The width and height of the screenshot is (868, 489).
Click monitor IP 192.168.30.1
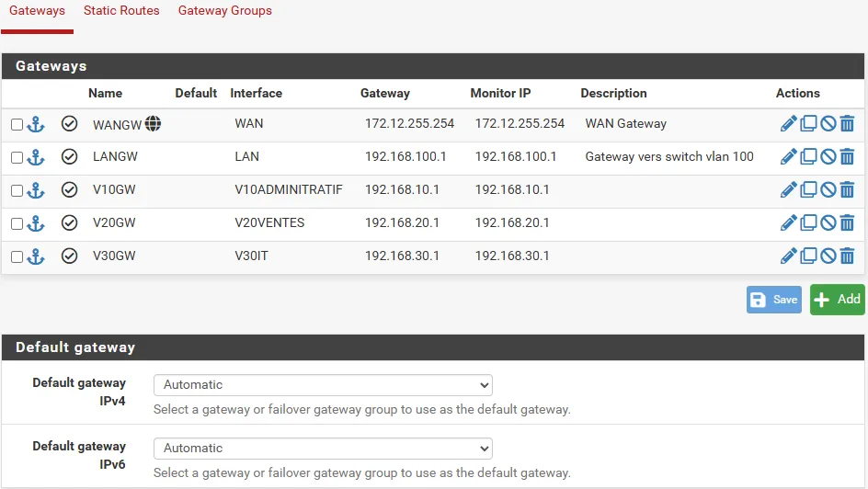pyautogui.click(x=512, y=256)
